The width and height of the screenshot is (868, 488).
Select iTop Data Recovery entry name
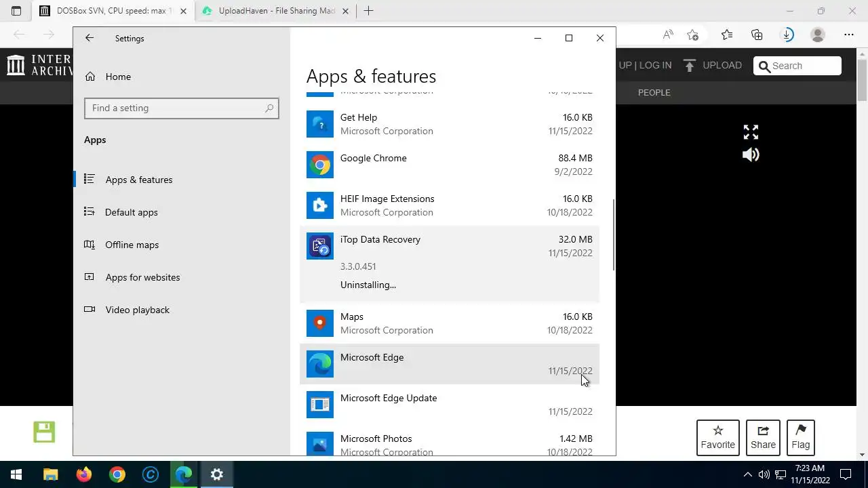[380, 239]
